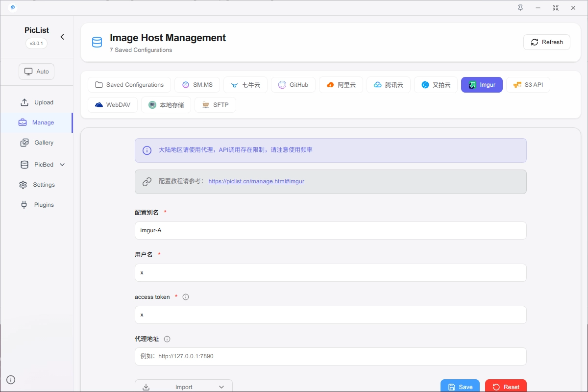The image size is (588, 392).
Task: Open the Import dropdown
Action: tap(184, 386)
